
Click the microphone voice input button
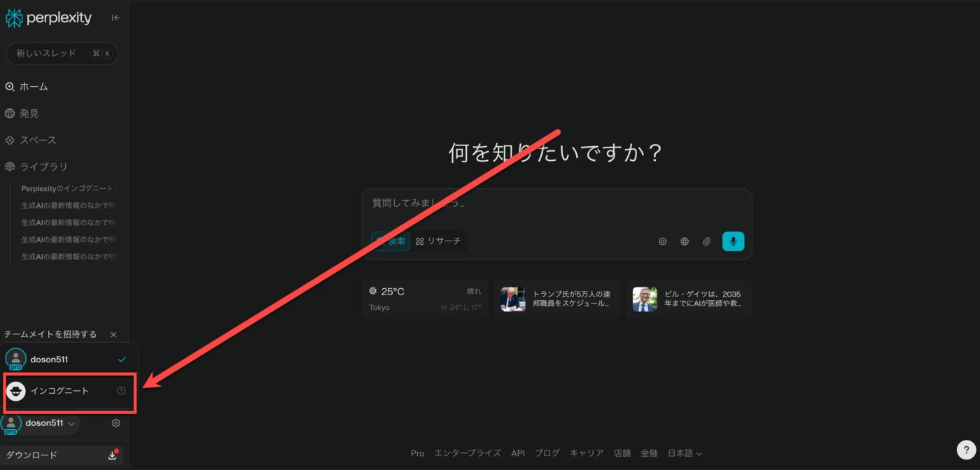point(733,241)
